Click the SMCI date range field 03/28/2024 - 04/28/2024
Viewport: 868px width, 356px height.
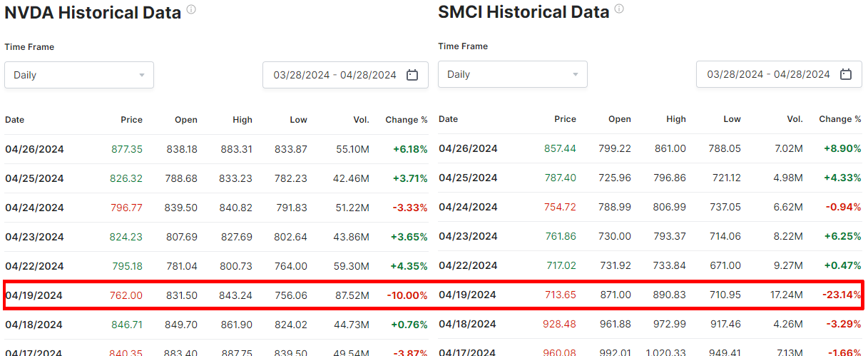[779, 74]
